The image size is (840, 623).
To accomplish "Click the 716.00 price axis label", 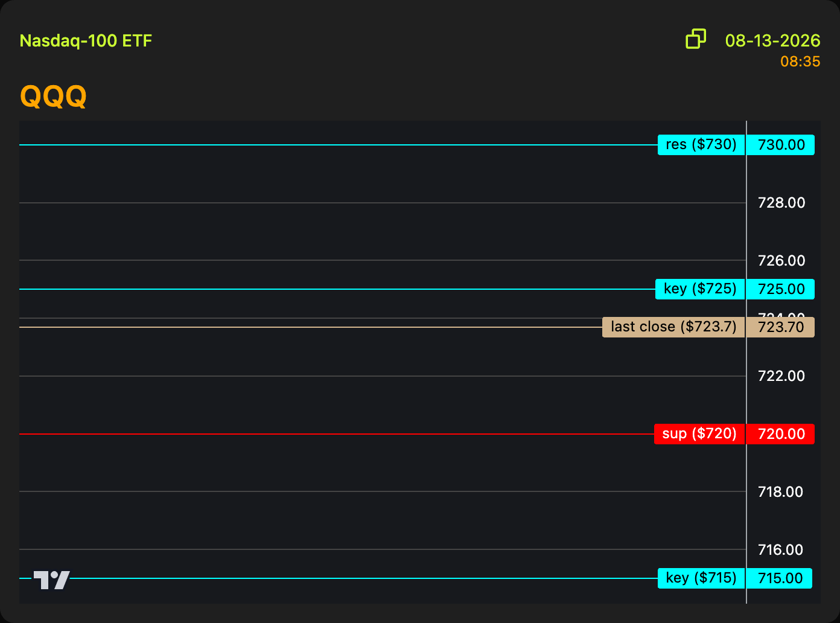I will 780,550.
